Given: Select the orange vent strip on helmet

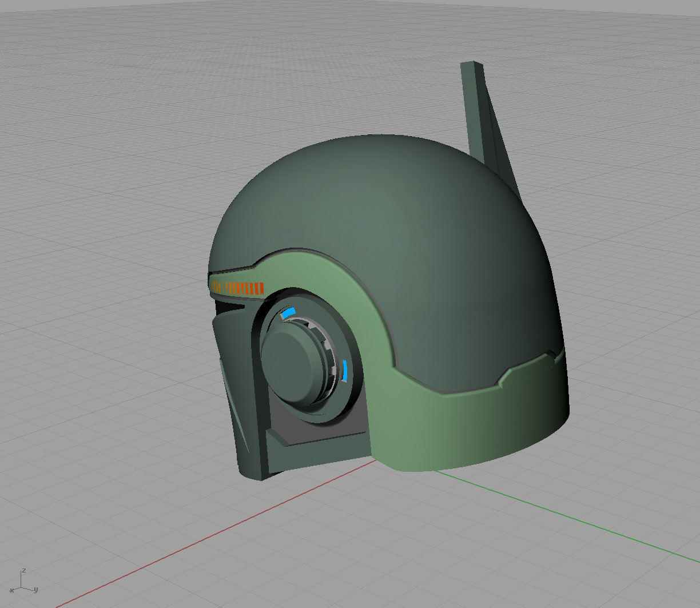Looking at the screenshot, I should 237,288.
